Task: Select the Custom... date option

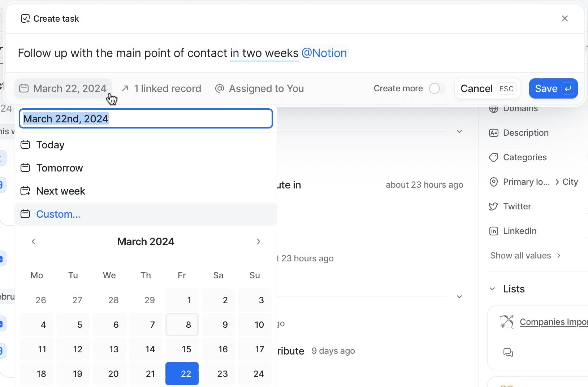Action: tap(58, 214)
